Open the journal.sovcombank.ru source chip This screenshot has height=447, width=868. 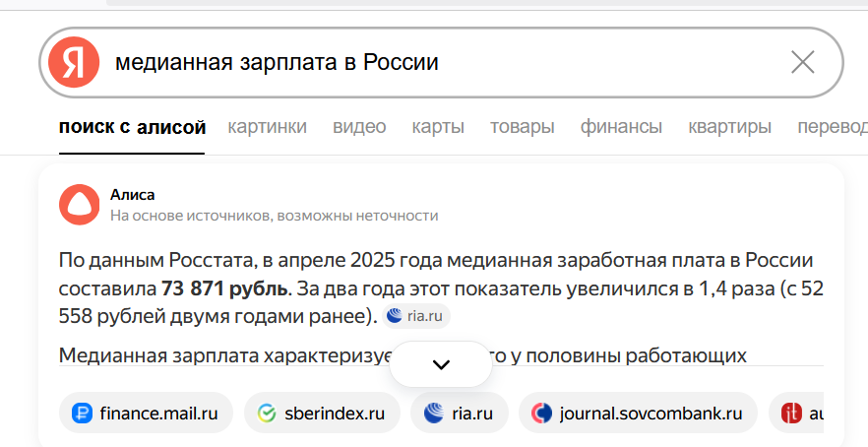click(x=638, y=414)
